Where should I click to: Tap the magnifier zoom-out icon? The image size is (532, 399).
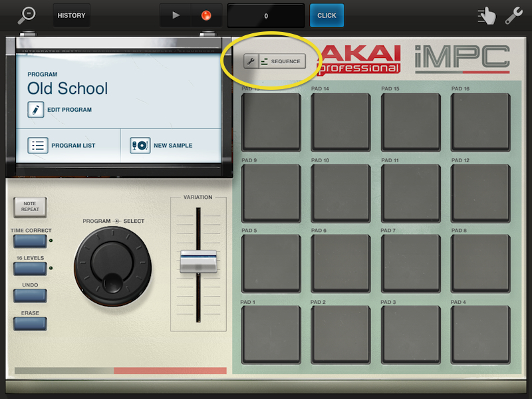coord(26,15)
